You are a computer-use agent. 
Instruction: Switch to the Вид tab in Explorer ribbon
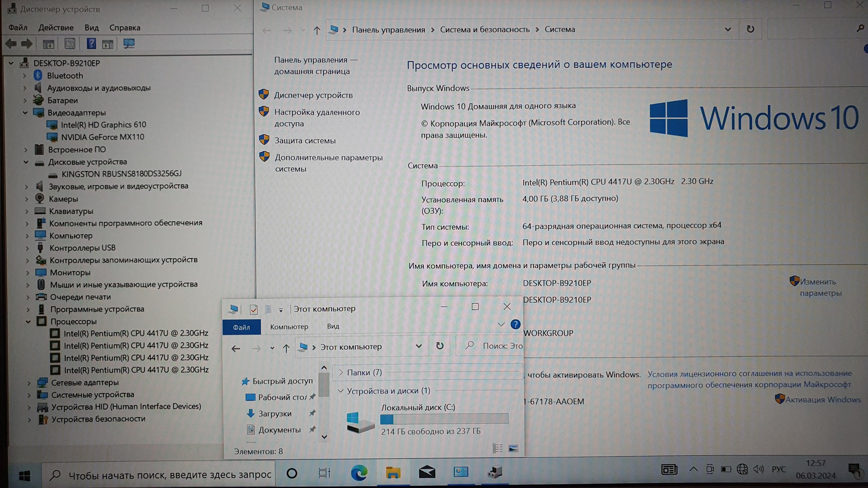pos(333,326)
